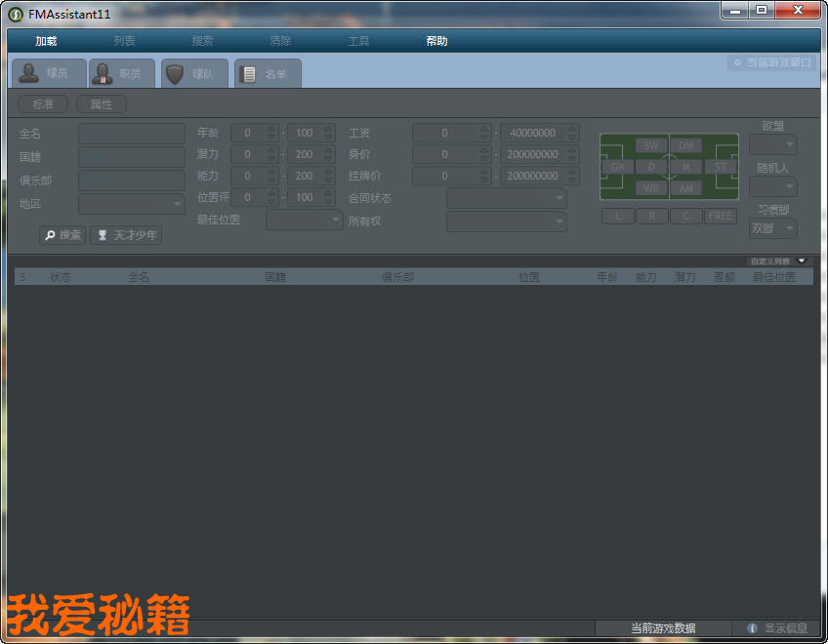
Task: Open the 球队 (Teams) tab
Action: 192,74
